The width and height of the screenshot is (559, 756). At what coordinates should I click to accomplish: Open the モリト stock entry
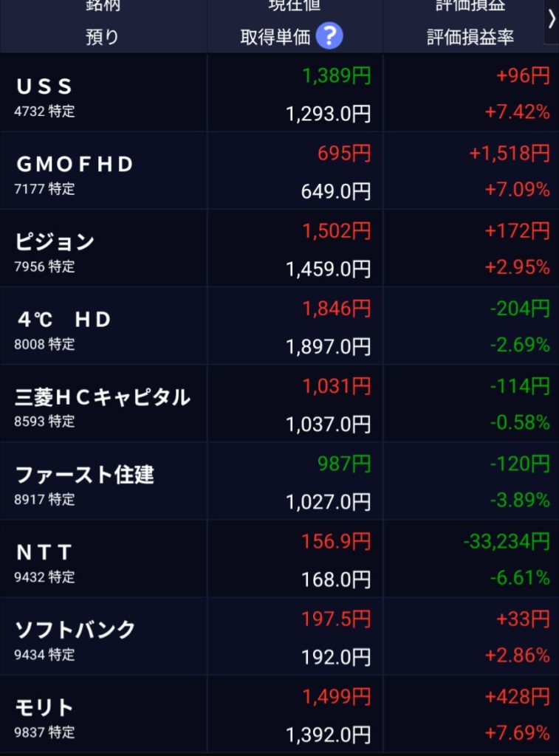point(45,707)
